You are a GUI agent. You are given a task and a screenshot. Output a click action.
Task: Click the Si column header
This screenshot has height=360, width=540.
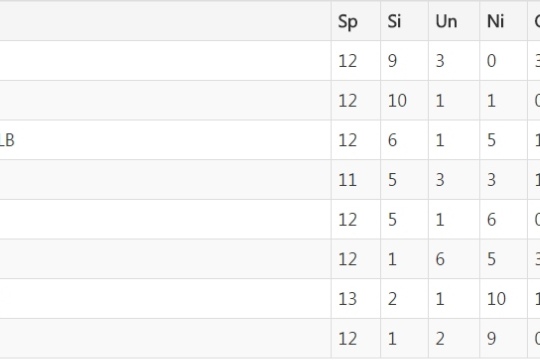pyautogui.click(x=404, y=21)
